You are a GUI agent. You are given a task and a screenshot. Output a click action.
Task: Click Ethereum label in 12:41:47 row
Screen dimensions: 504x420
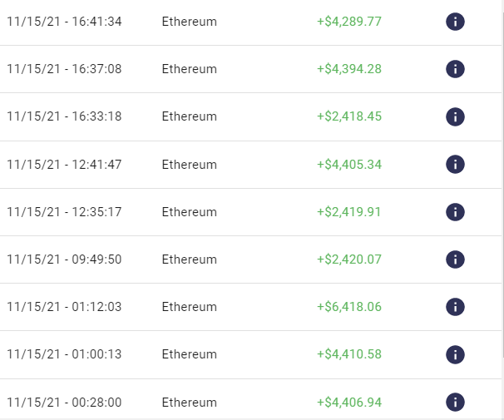pos(189,165)
